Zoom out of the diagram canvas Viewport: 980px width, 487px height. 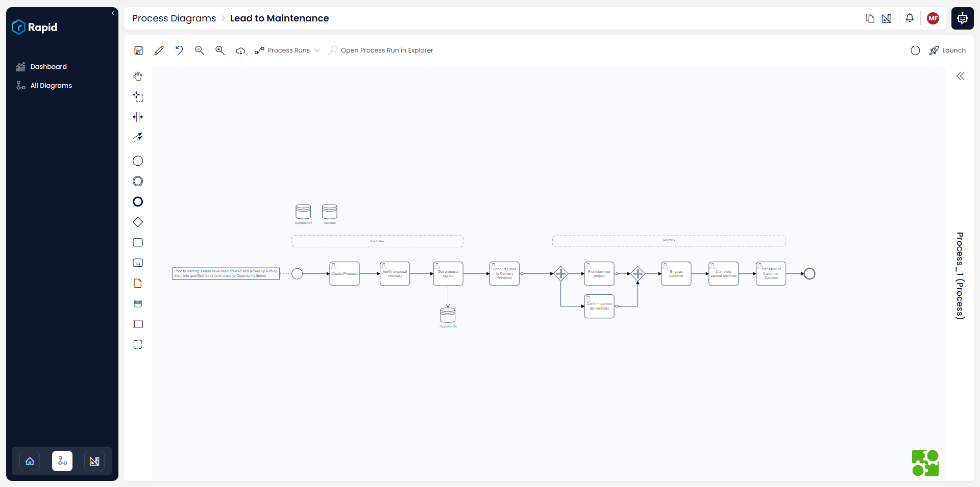[x=200, y=50]
